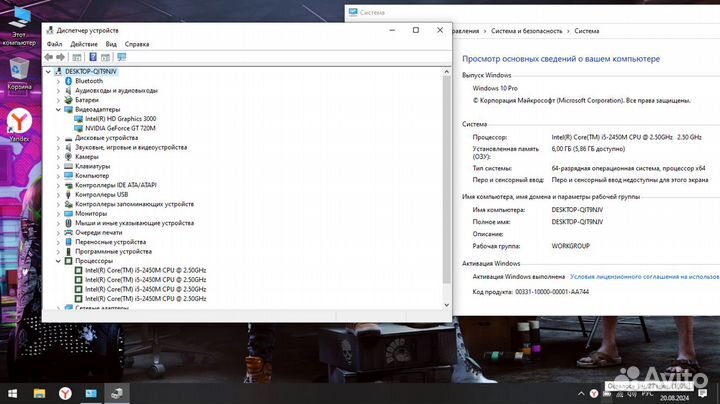720x404 pixels.
Task: Toggle the console tree toolbar icon
Action: [77, 57]
